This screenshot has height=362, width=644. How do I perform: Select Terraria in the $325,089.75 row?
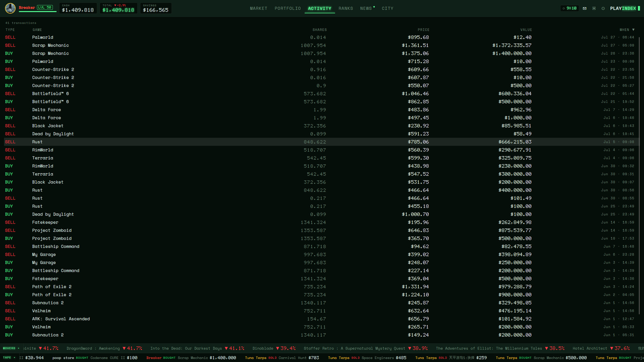[43, 158]
